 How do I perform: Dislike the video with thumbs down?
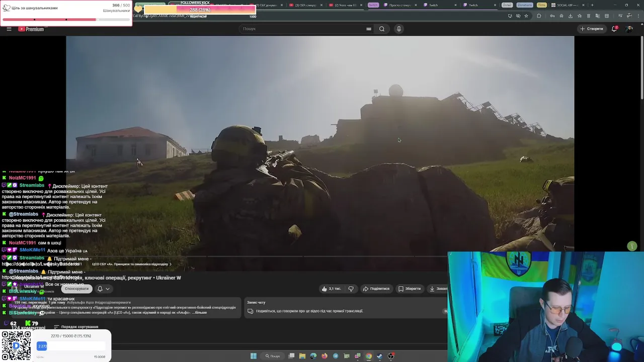tap(351, 289)
